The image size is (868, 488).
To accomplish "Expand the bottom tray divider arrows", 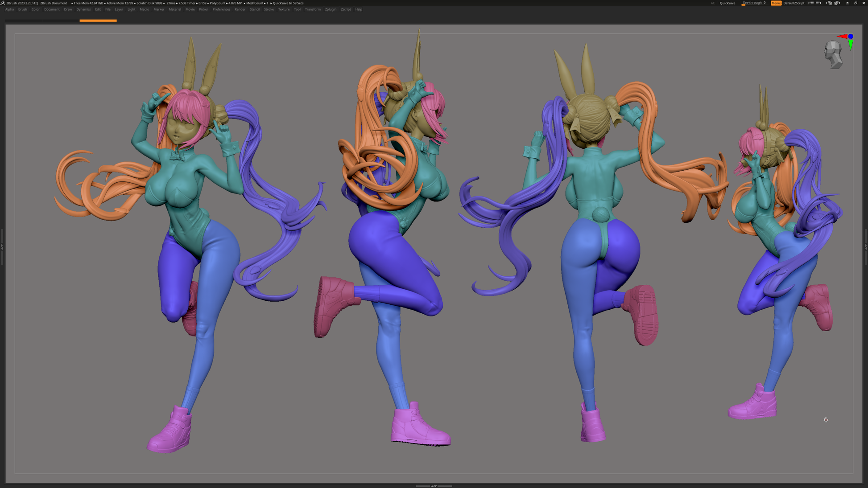I will 434,486.
